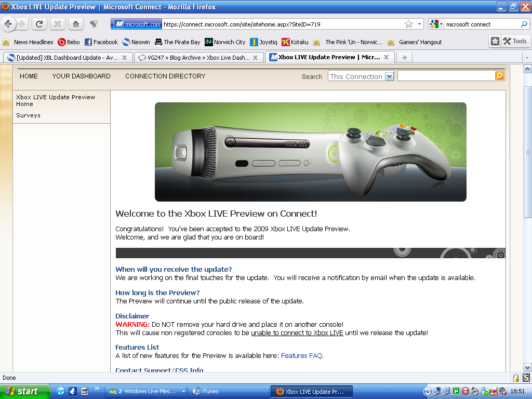Open the Facebook bookmark

coord(101,42)
